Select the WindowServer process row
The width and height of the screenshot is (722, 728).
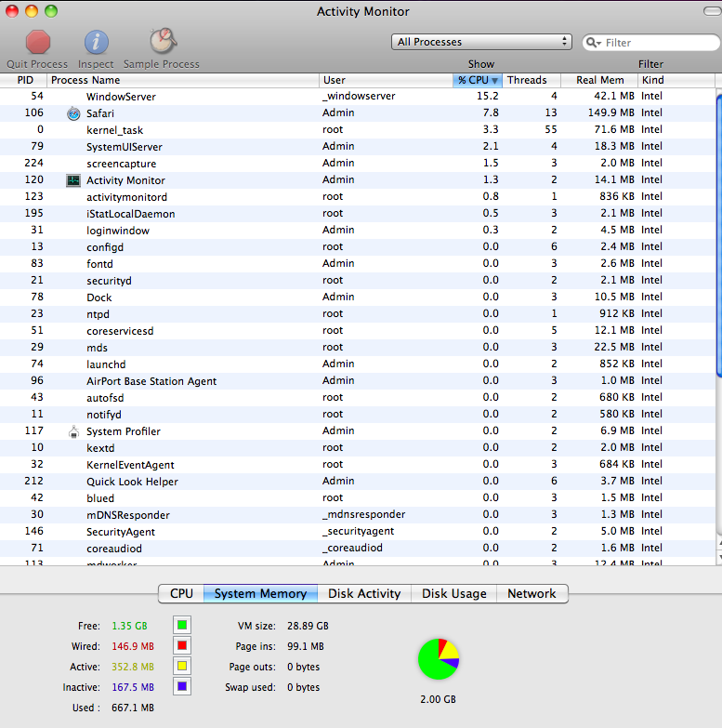pos(358,96)
